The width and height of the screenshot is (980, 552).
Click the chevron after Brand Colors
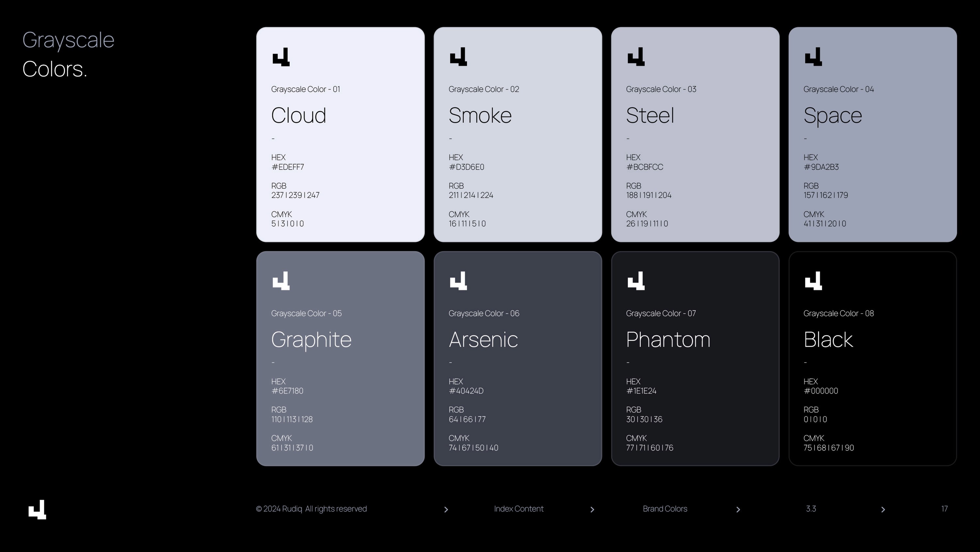pyautogui.click(x=738, y=510)
